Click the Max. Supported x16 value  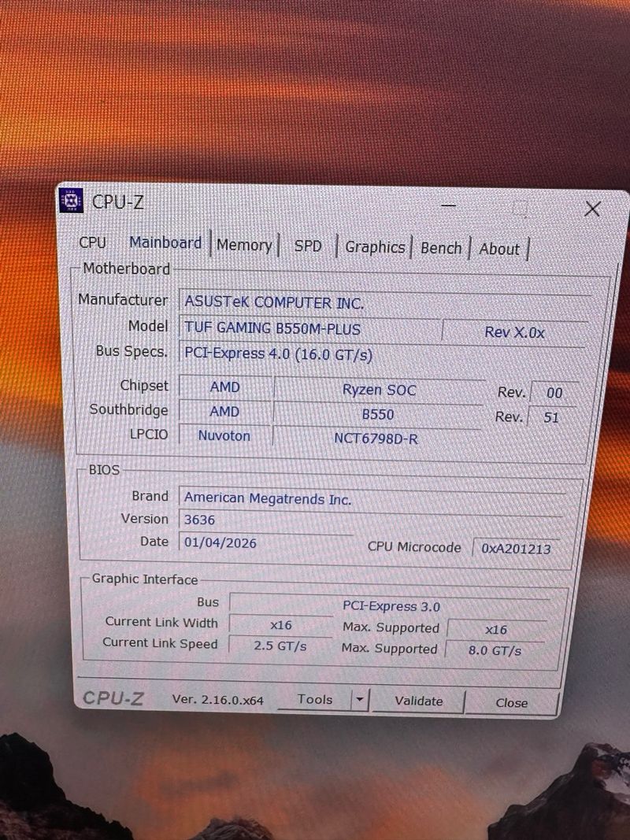click(x=496, y=630)
